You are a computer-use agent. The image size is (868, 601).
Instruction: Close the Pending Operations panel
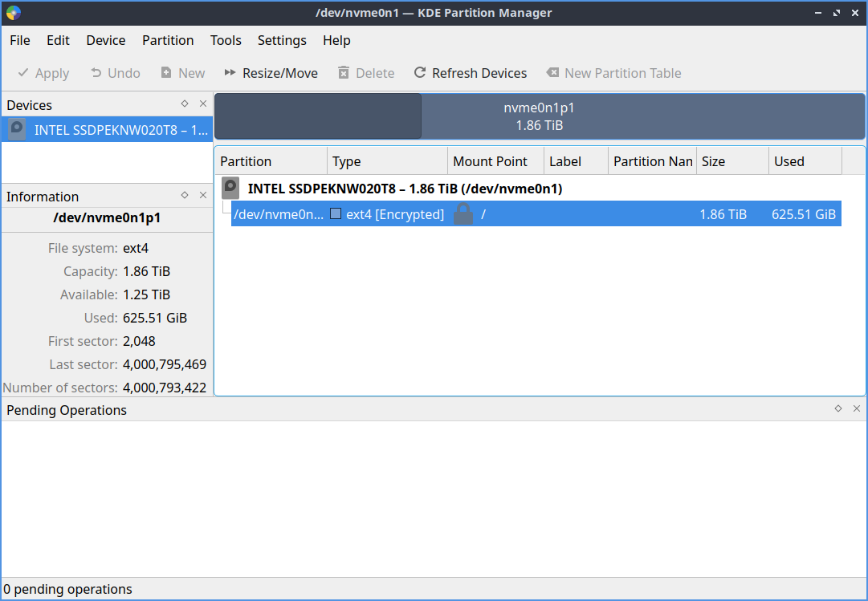[x=857, y=408]
